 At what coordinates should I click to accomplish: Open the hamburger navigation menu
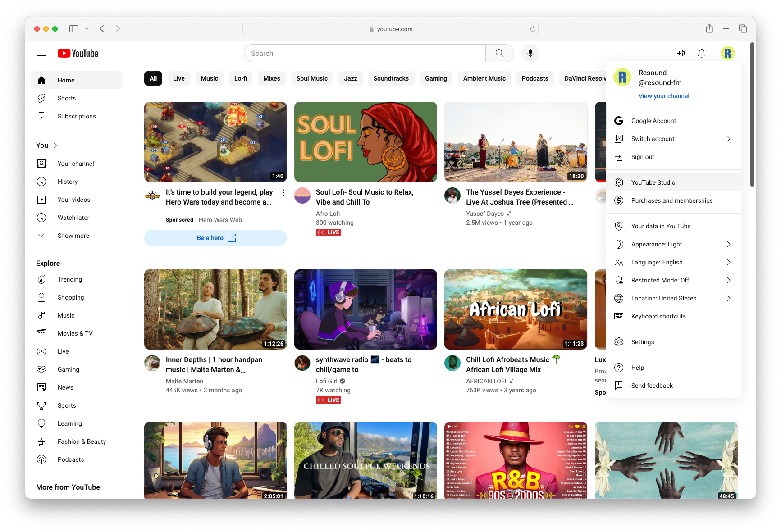click(41, 53)
